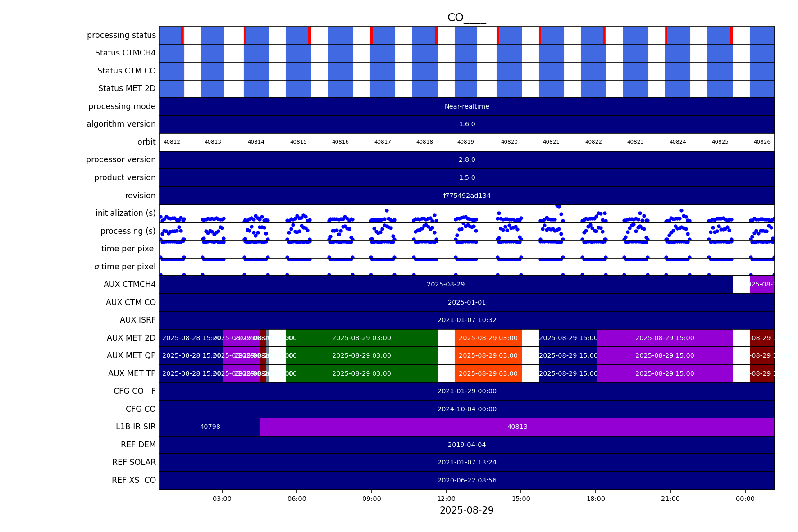Click the 12:00 x-axis tick label
The width and height of the screenshot is (798, 532).
click(446, 499)
